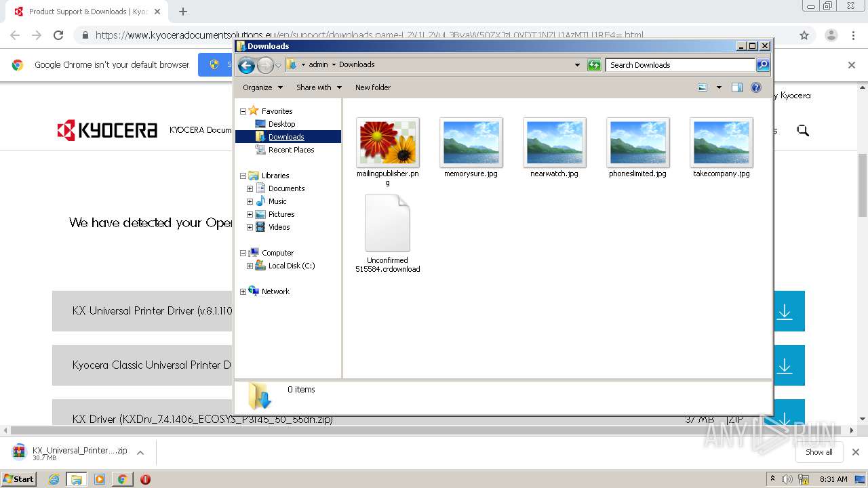Viewport: 868px width, 488px height.
Task: Click the Explorer Back arrow button
Action: (x=246, y=65)
